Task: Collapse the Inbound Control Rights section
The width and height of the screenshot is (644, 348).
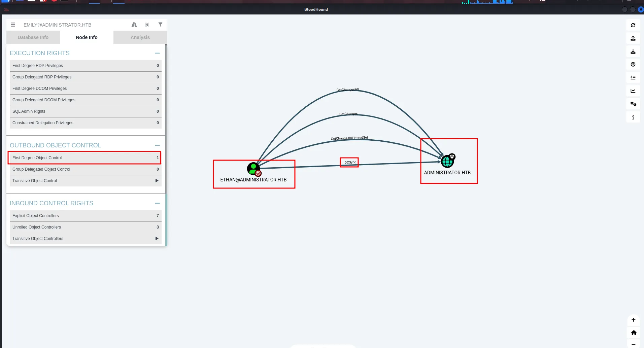Action: (x=157, y=203)
